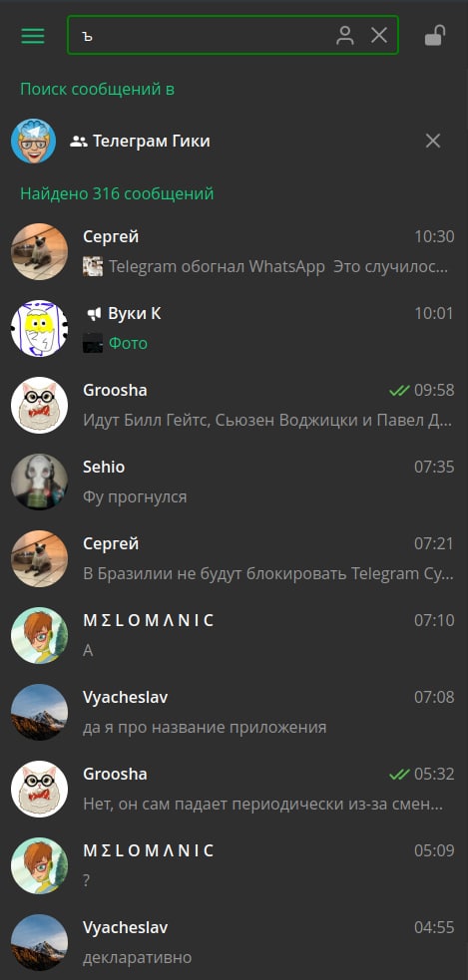Filter search by user with the person icon
The width and height of the screenshot is (468, 980).
344,35
